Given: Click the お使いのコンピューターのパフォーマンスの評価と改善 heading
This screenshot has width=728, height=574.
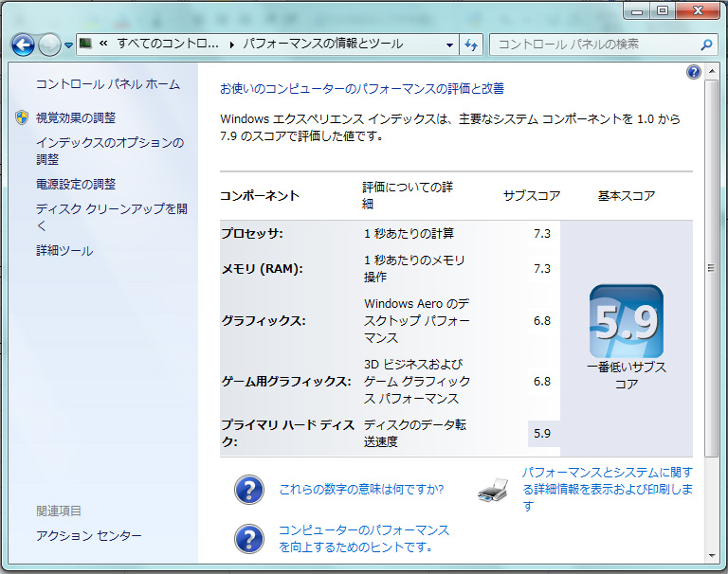Looking at the screenshot, I should 362,88.
